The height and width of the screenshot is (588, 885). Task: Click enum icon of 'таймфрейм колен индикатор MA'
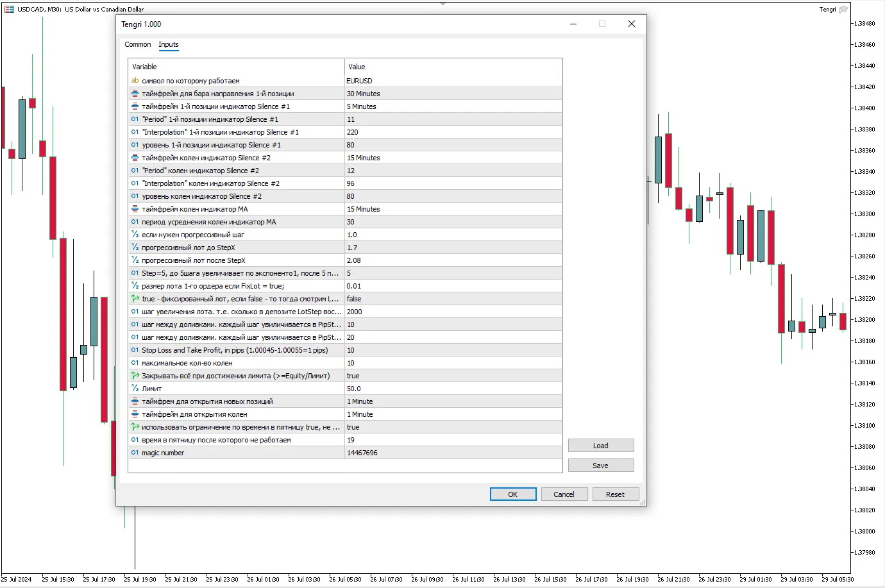tap(135, 209)
